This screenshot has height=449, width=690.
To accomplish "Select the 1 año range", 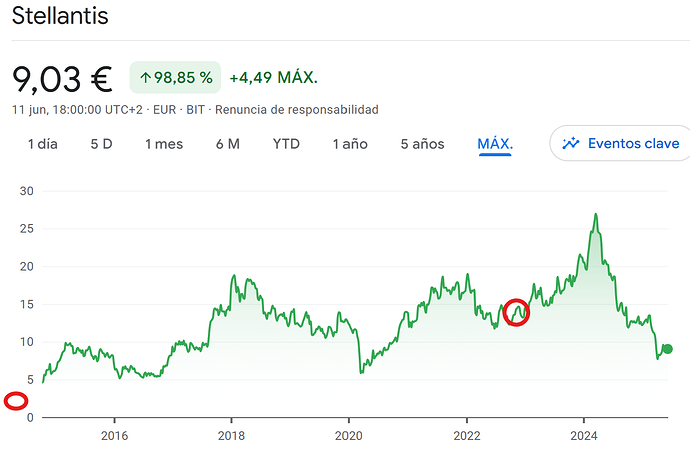I will 350,144.
